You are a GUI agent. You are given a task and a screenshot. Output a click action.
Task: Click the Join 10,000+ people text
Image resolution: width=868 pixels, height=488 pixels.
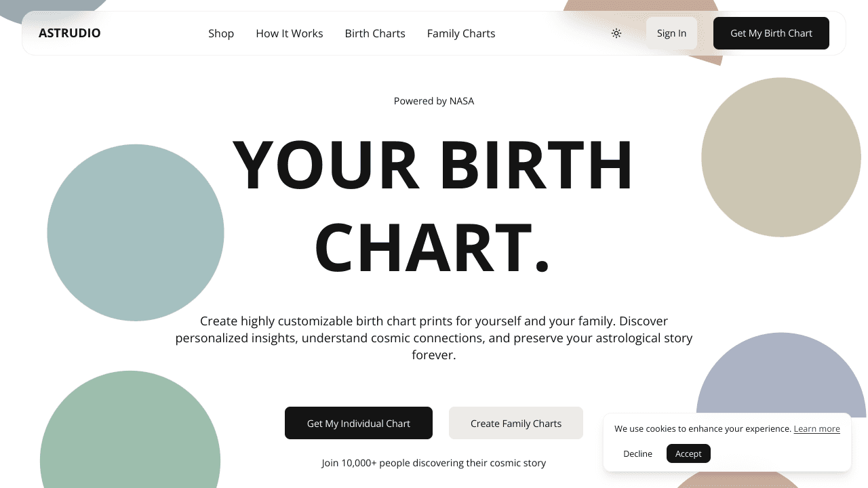coord(433,462)
